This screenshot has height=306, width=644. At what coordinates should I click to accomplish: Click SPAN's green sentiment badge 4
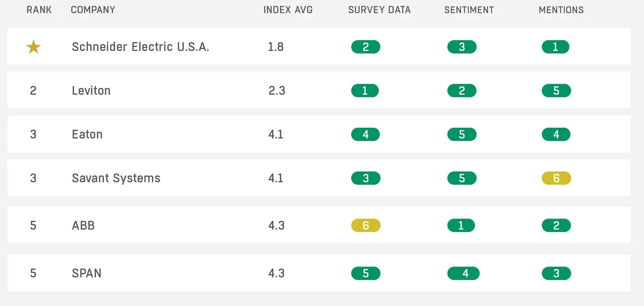click(x=463, y=273)
